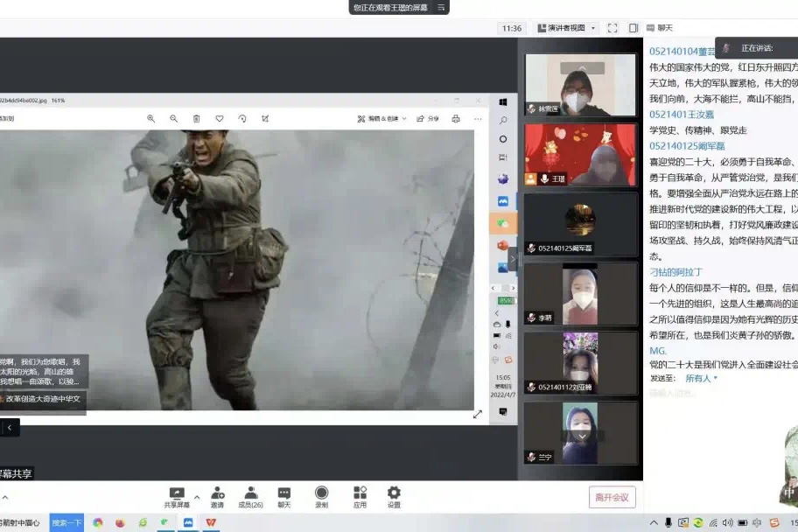Collapse the participant strip handle
798x532 pixels.
pos(513,259)
